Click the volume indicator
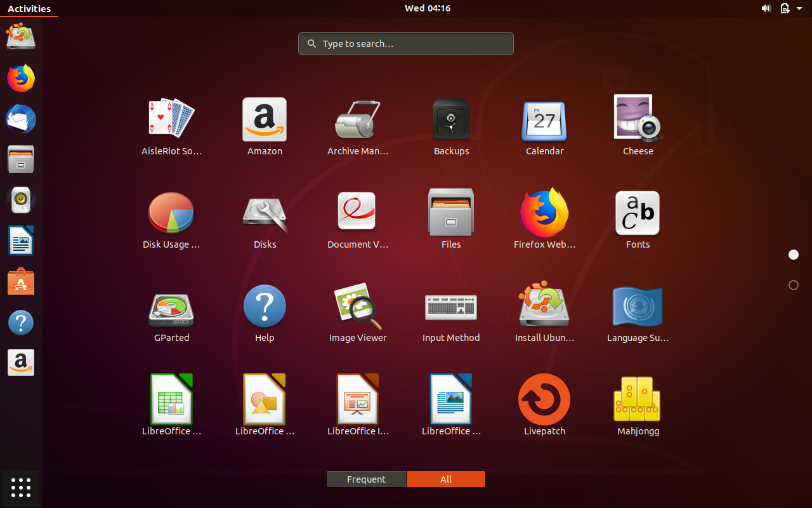Screen dimensions: 812x508 [x=766, y=8]
